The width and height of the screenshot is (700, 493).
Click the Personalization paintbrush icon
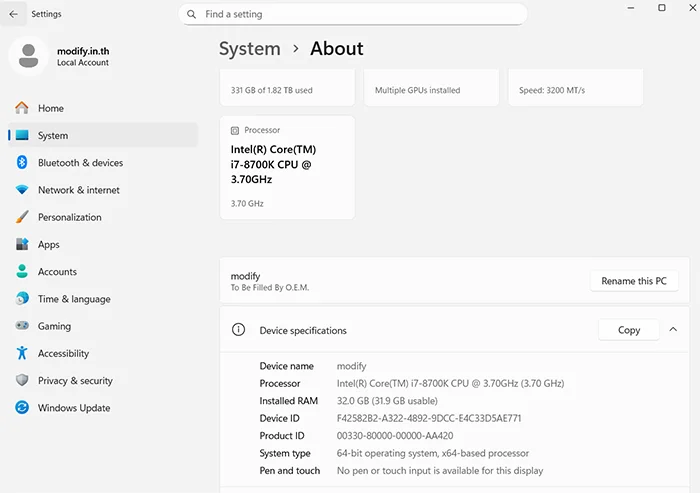click(22, 217)
